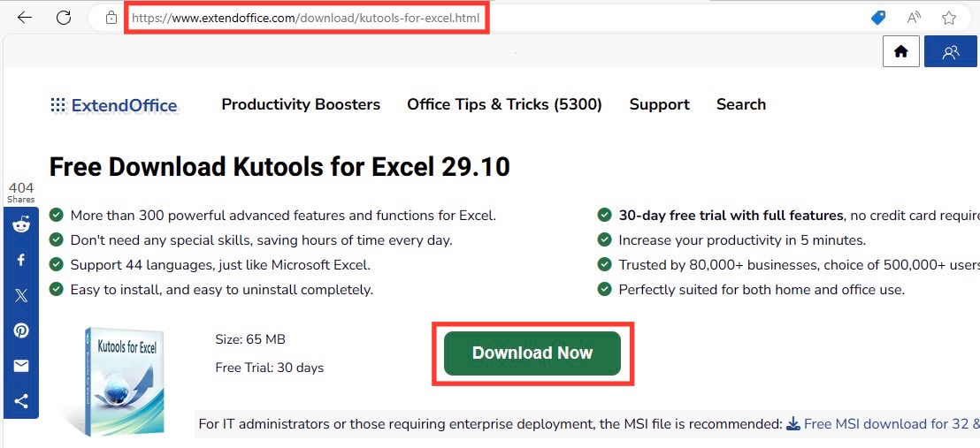Share the page on Reddit
The image size is (980, 448).
[21, 225]
